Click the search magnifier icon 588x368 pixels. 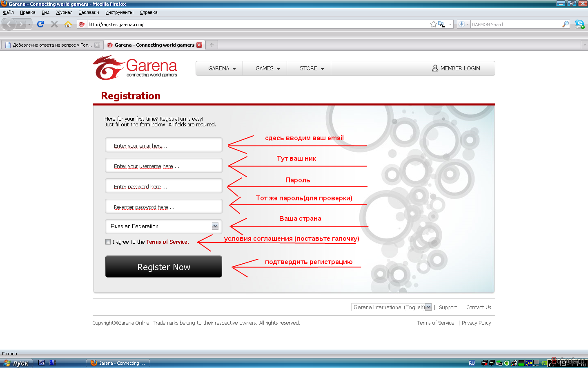[566, 24]
